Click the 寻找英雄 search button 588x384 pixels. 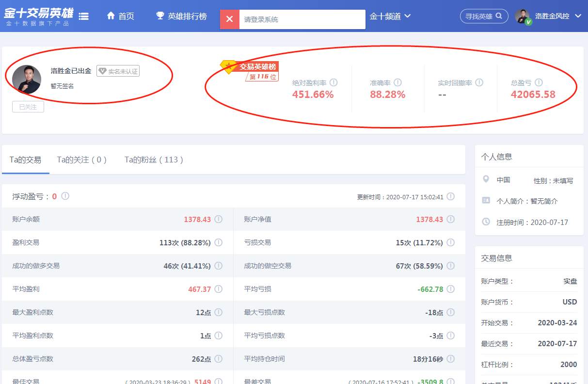click(x=484, y=16)
